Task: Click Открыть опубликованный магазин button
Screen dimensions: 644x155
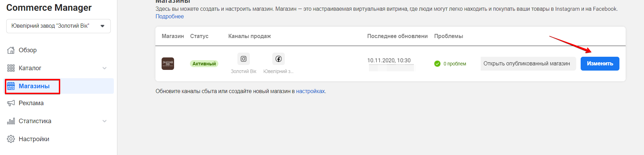Action: coord(526,64)
